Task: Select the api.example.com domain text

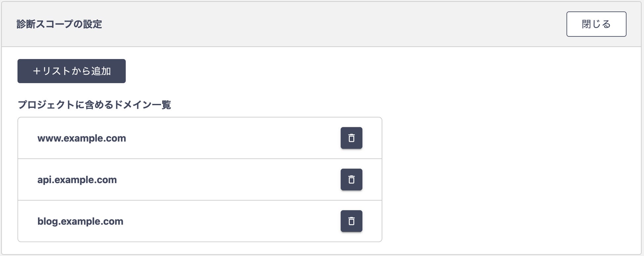Action: pos(77,180)
